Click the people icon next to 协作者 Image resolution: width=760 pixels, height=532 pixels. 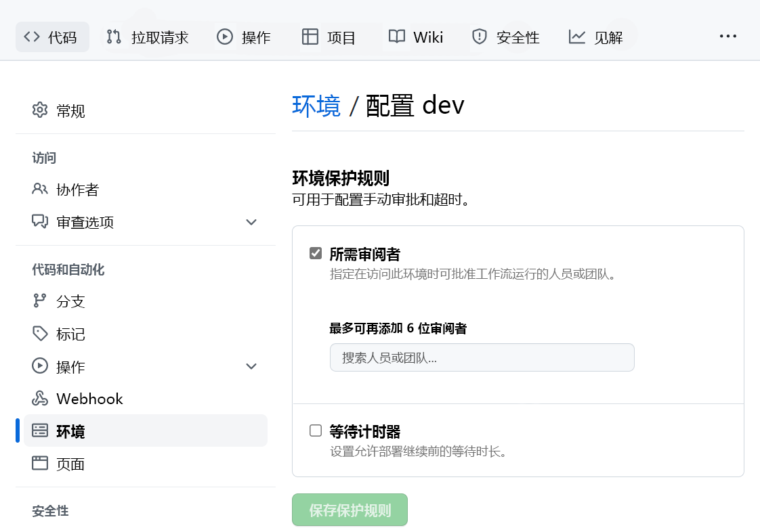point(39,190)
